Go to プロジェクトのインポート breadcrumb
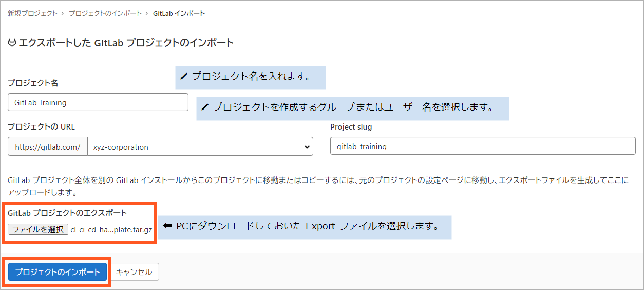The image size is (644, 290). [x=105, y=13]
